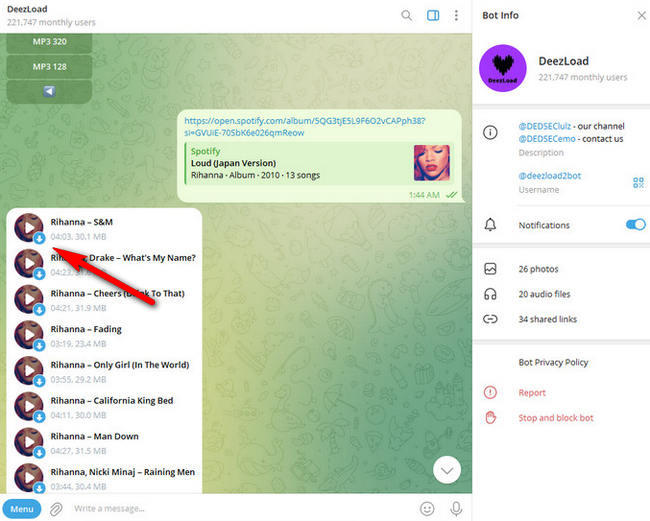Click the stop hand icon

490,417
